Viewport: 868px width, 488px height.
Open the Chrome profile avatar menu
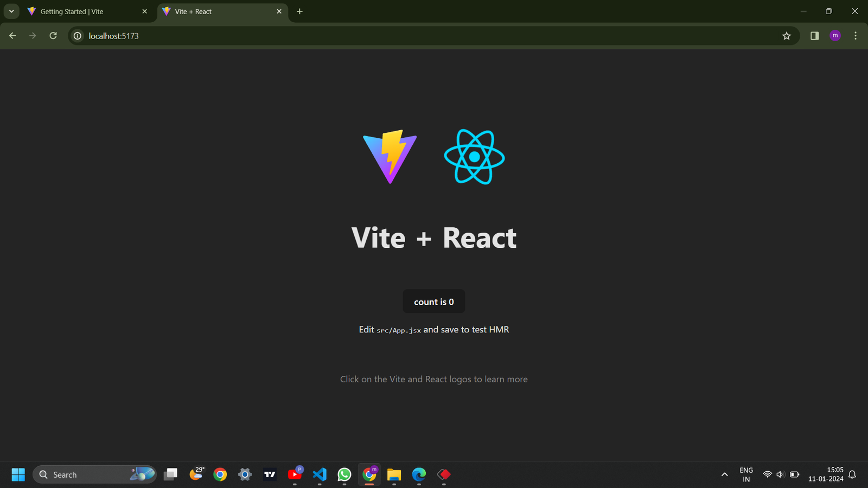(835, 36)
